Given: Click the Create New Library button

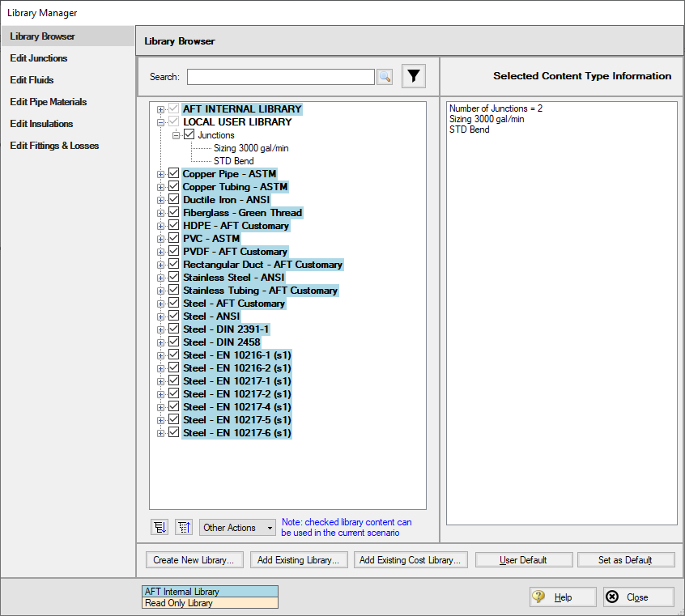Looking at the screenshot, I should click(194, 559).
